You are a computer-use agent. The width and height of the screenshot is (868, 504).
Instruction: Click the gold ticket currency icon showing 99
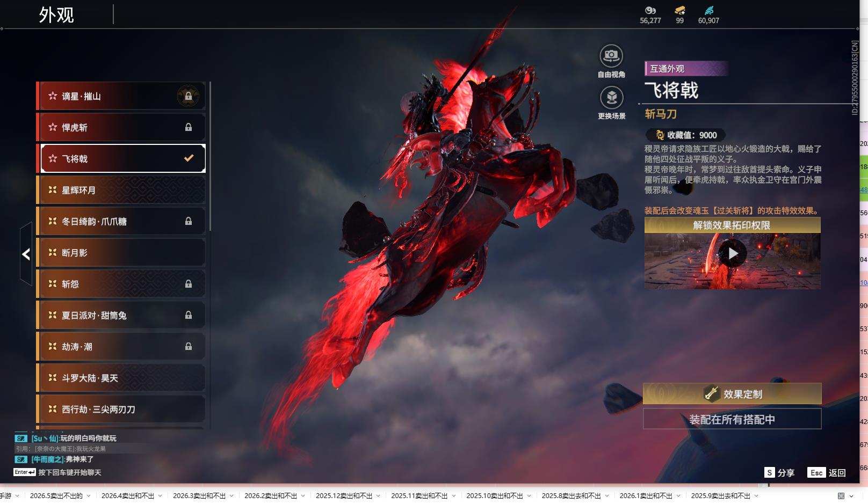[680, 10]
